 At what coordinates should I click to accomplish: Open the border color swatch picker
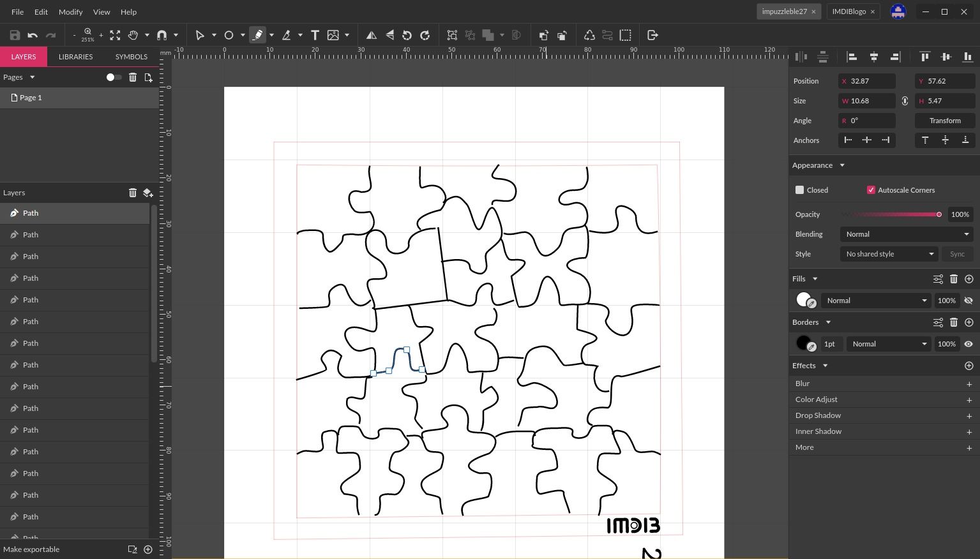coord(804,343)
